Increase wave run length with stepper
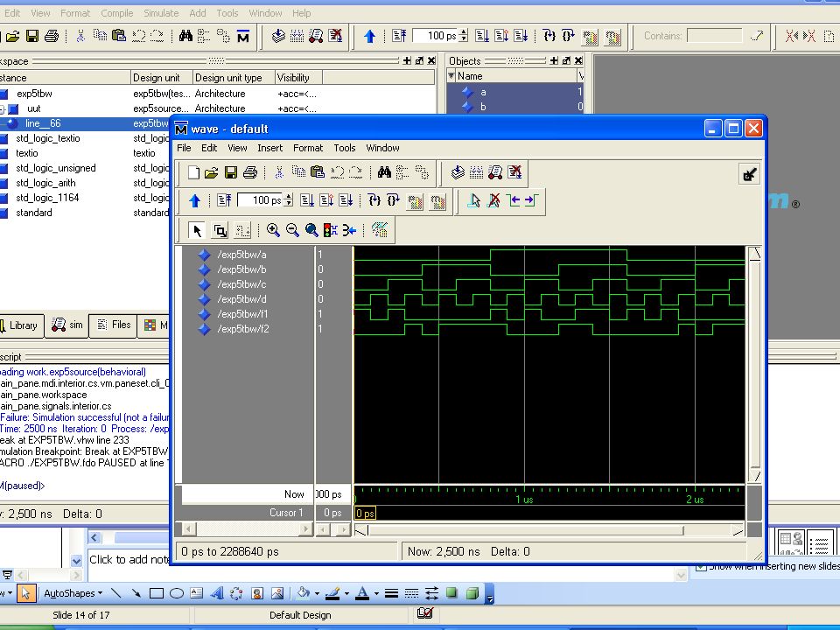This screenshot has width=840, height=630. (x=289, y=197)
